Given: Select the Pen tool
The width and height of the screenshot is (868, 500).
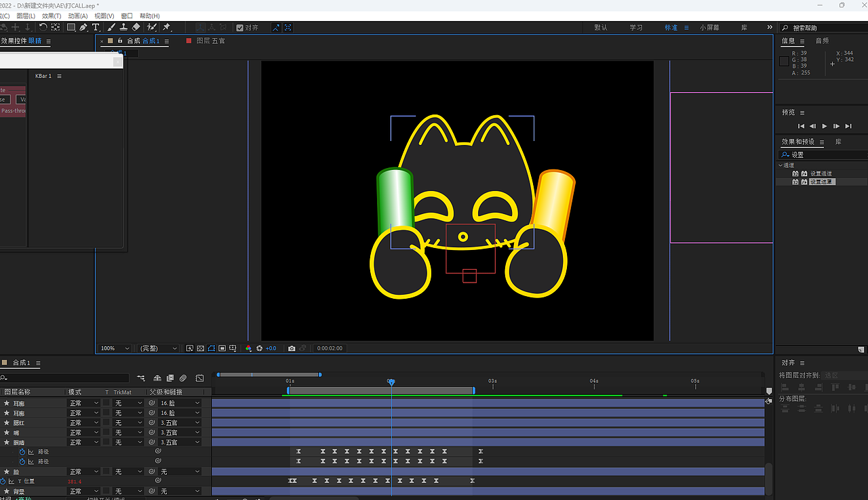Looking at the screenshot, I should coord(83,28).
